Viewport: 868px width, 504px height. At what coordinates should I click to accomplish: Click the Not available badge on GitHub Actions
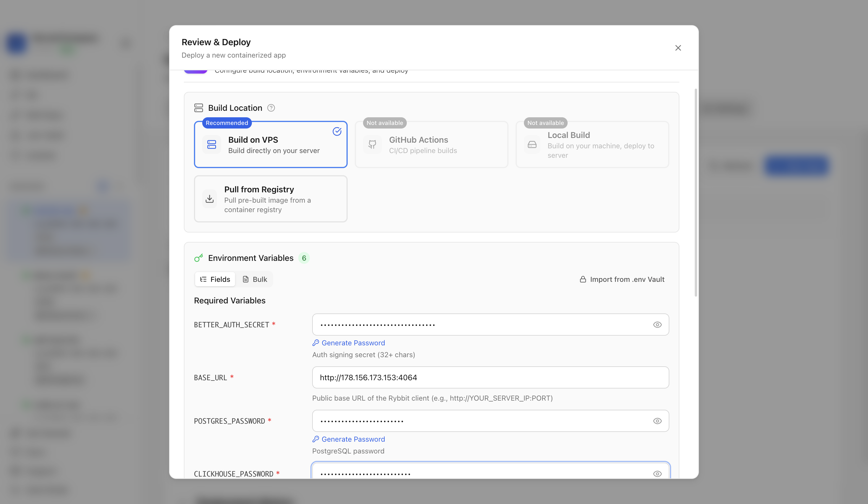385,123
